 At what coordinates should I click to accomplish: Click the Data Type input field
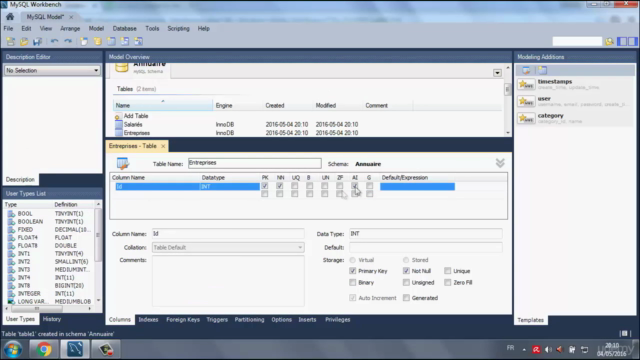pos(426,234)
